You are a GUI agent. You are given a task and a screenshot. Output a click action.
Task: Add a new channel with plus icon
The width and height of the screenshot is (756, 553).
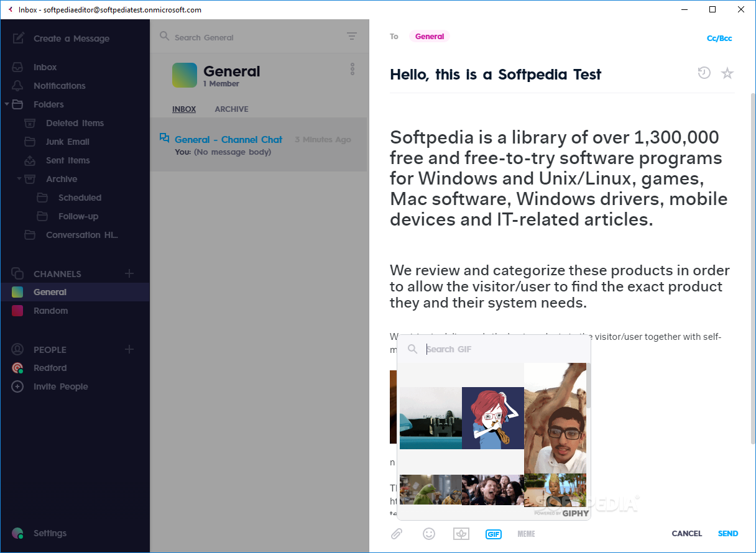[x=129, y=273]
